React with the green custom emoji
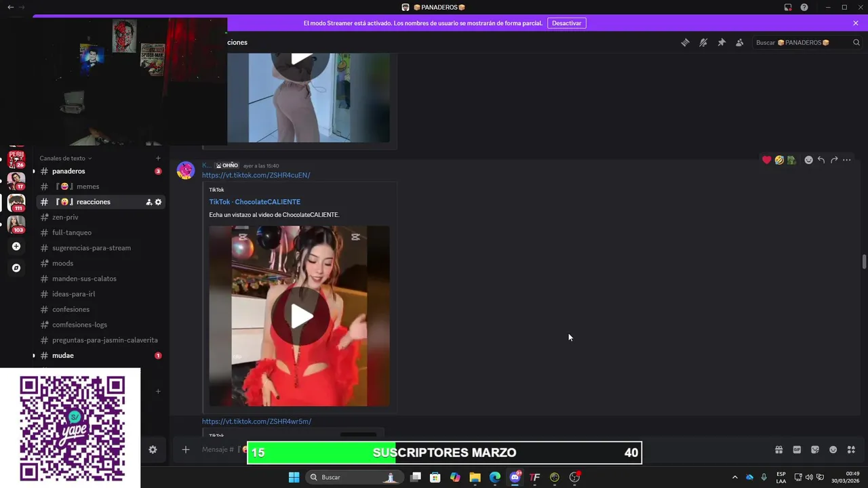 click(x=791, y=160)
